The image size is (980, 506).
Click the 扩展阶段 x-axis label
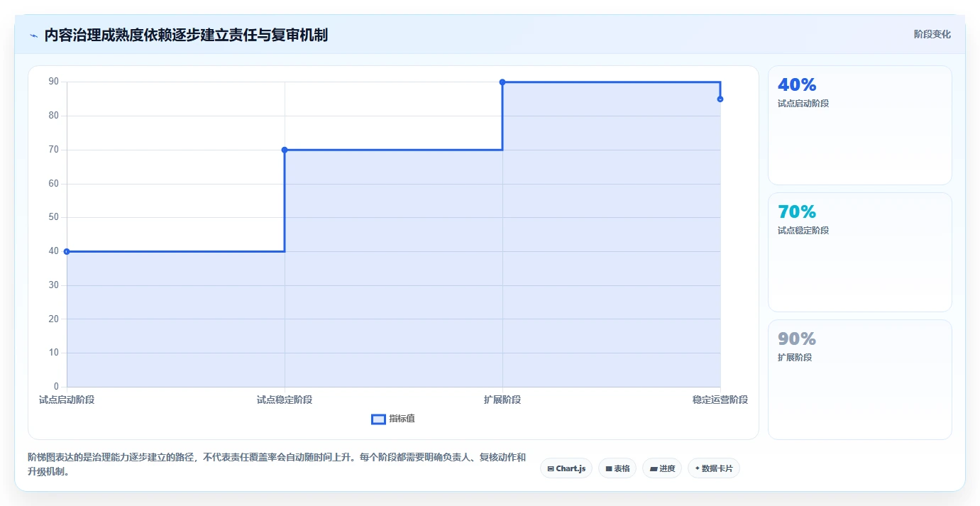(502, 400)
